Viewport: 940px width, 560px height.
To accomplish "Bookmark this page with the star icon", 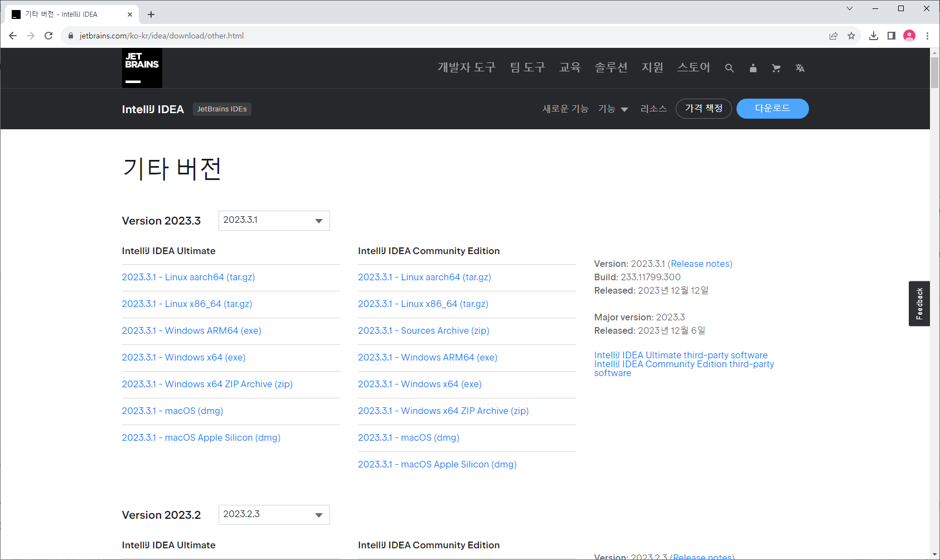I will (x=851, y=36).
